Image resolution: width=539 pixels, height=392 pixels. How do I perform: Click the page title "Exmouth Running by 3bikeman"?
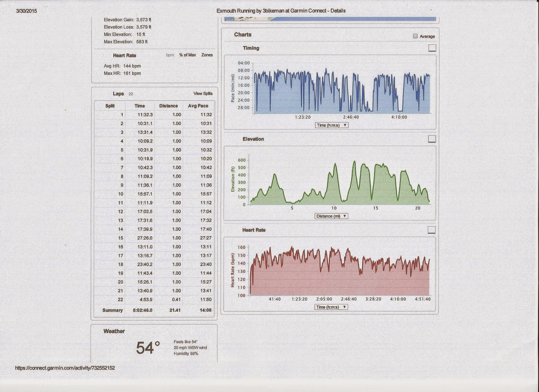pyautogui.click(x=250, y=11)
